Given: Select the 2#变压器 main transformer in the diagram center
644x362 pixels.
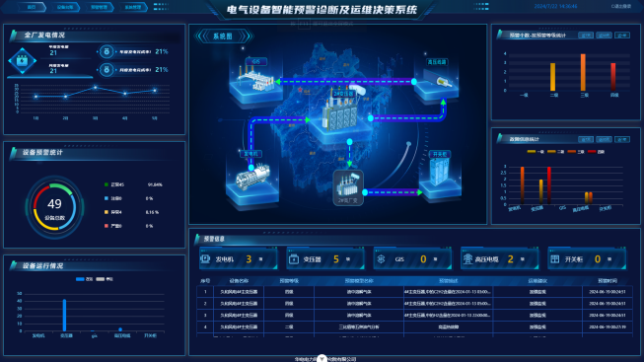Looking at the screenshot, I should (x=341, y=110).
